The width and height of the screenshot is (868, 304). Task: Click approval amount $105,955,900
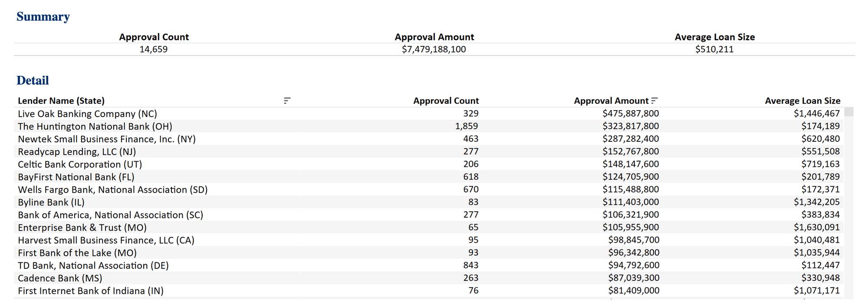(631, 227)
